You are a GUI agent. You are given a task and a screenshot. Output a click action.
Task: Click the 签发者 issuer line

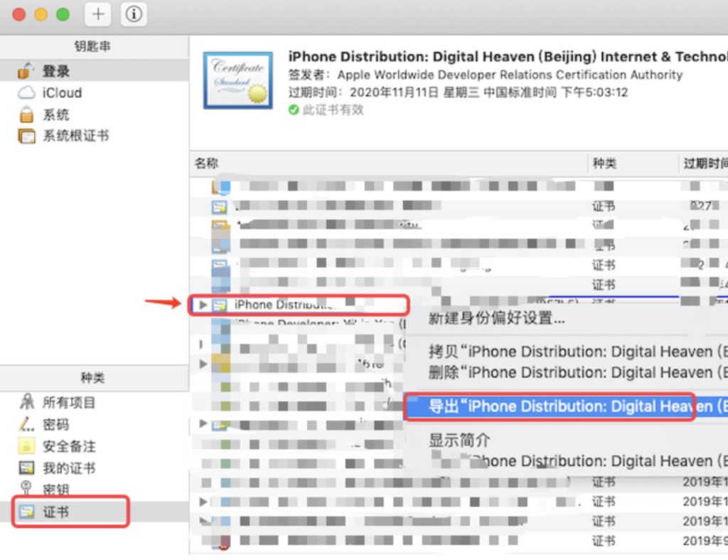click(x=485, y=75)
